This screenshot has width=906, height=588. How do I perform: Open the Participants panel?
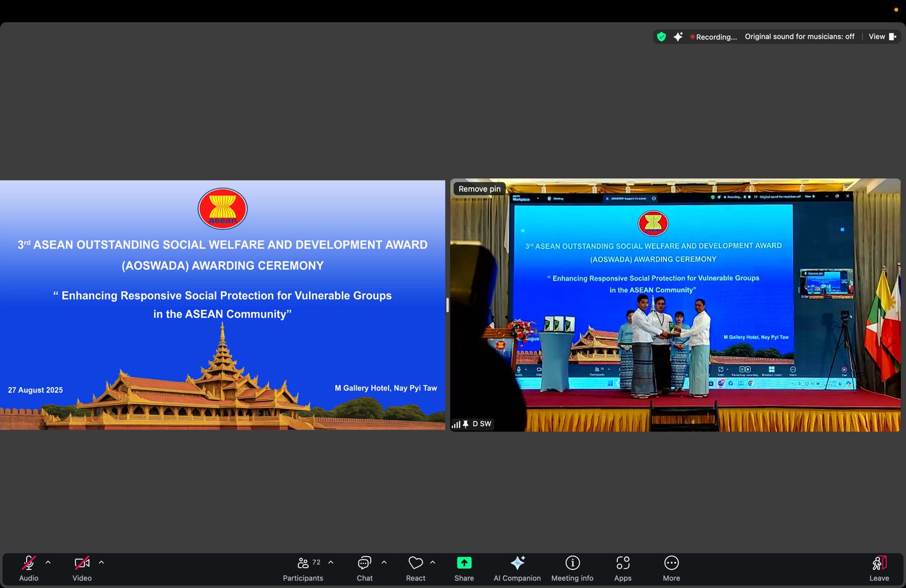(303, 569)
